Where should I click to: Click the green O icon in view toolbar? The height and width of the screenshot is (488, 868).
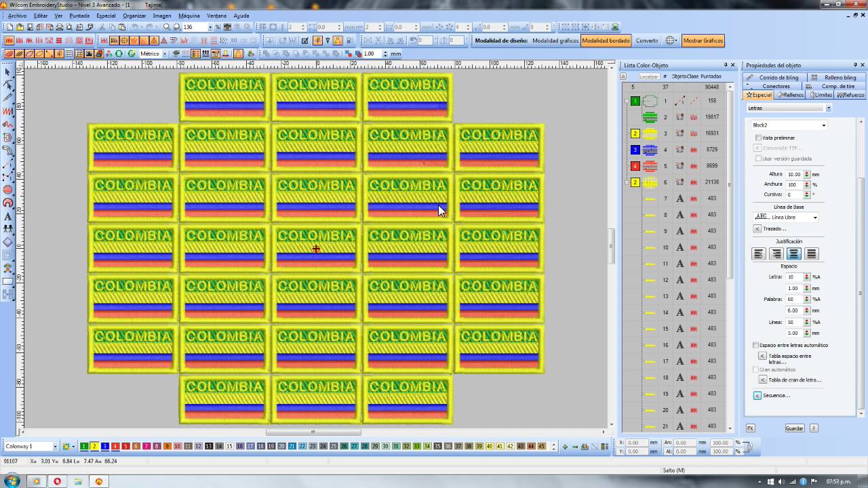point(119,54)
